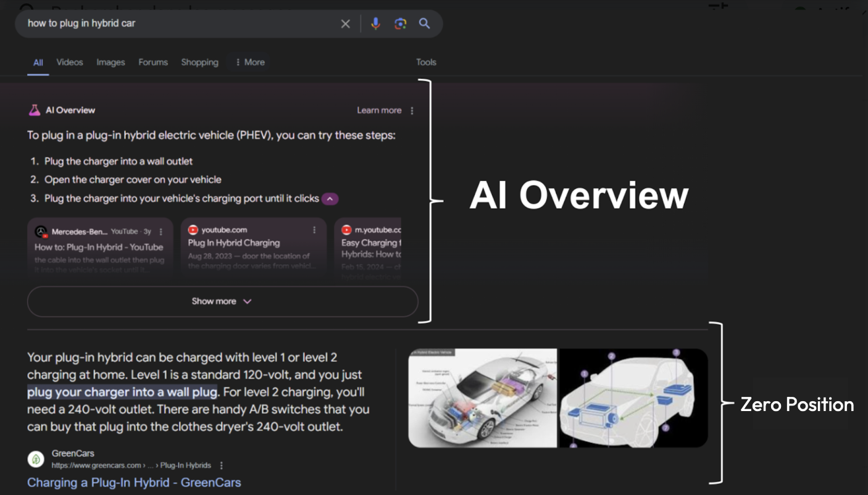Open How to: Plug-In Hybrid YouTube card
The height and width of the screenshot is (495, 868).
(x=99, y=247)
